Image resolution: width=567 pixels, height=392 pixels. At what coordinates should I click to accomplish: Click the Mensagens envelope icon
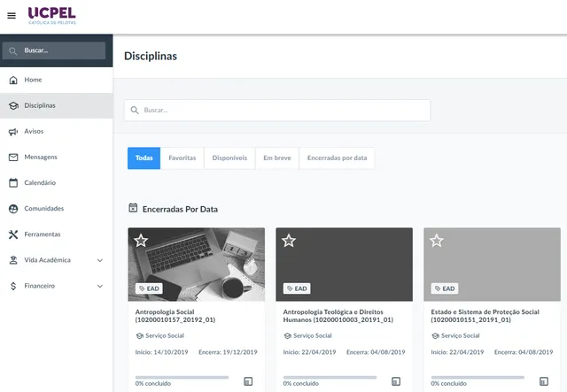pos(13,158)
